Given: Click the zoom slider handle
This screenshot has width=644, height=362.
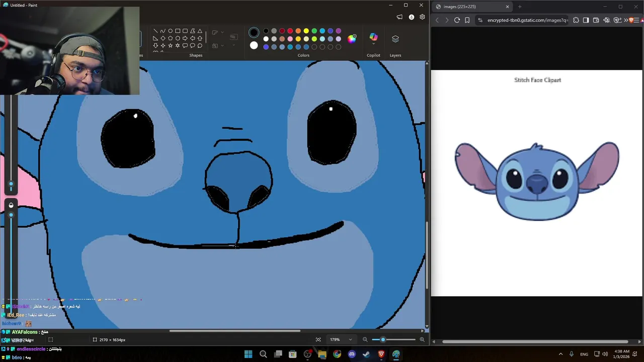Looking at the screenshot, I should coord(383,340).
